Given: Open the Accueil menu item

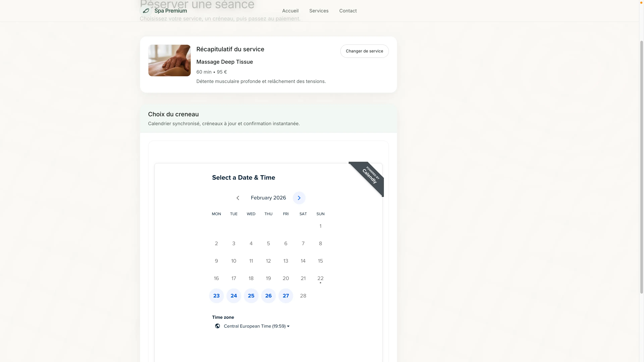Looking at the screenshot, I should pyautogui.click(x=290, y=11).
